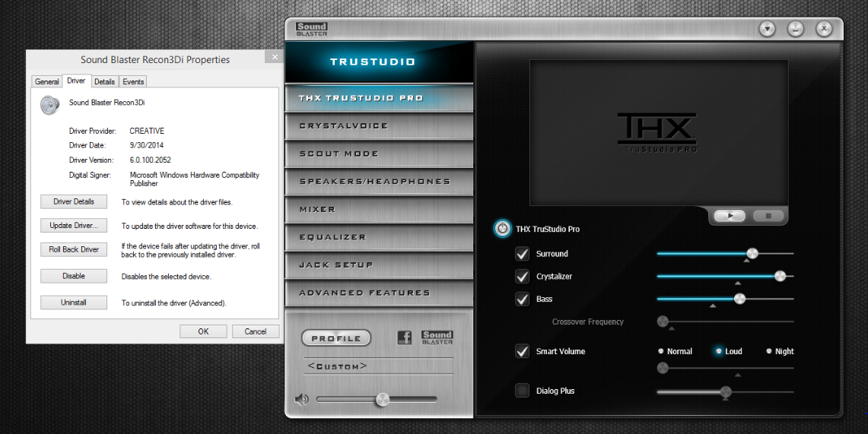Click the Sound Blaster logo beside Facebook icon

coord(437,337)
